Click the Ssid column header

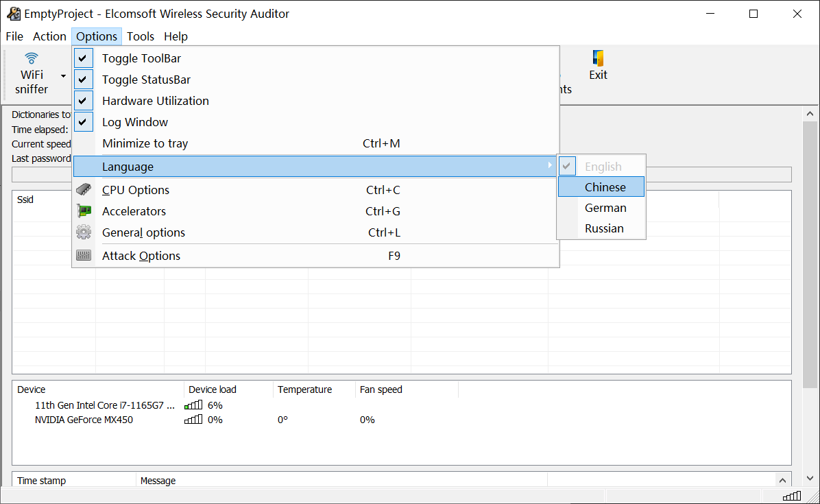25,200
